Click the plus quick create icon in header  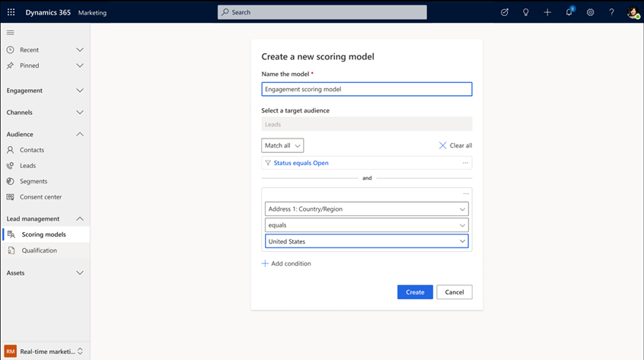[547, 12]
